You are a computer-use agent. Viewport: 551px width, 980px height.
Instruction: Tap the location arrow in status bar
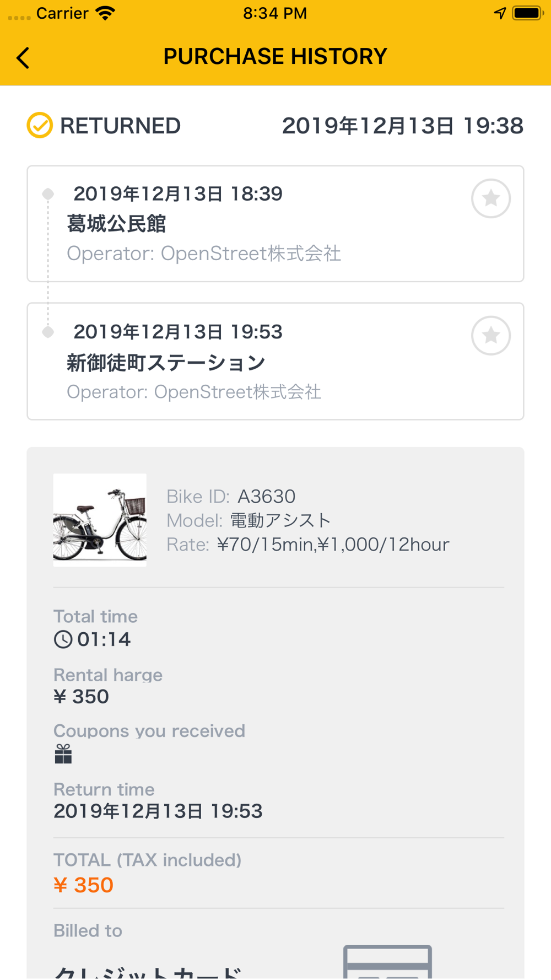500,13
